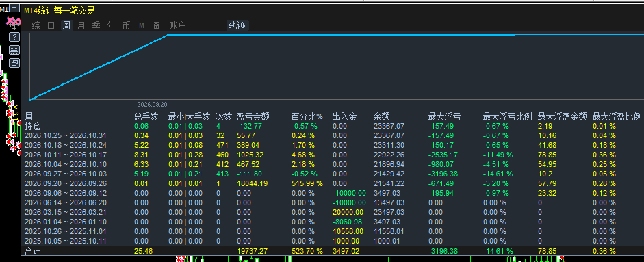Open the 备 notes tab

click(157, 25)
